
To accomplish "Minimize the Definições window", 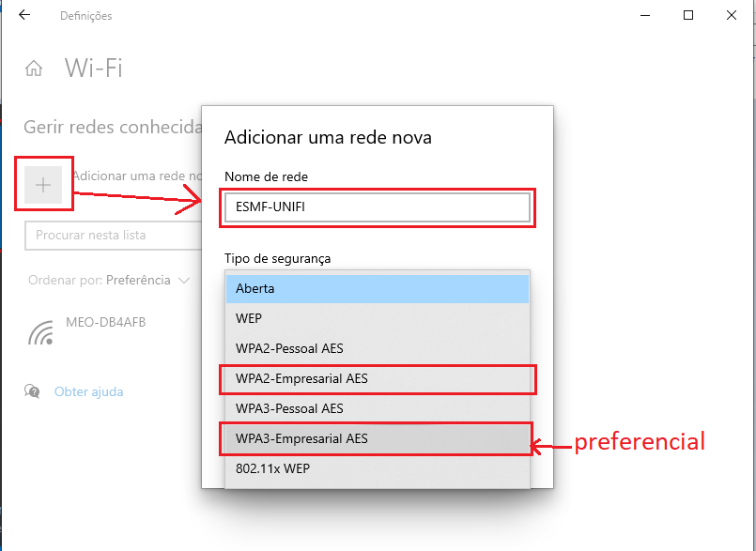I will point(645,15).
